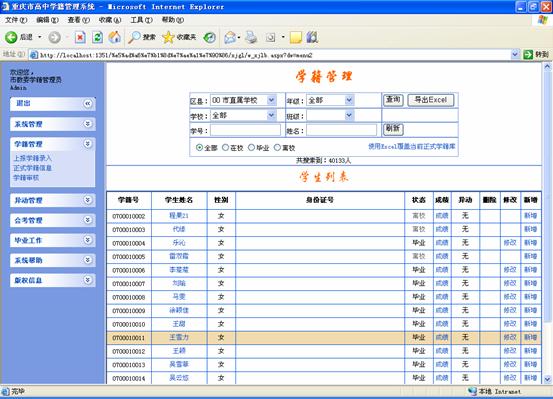Open 上报学籍录入 sidebar link
553x399 pixels.
32,158
